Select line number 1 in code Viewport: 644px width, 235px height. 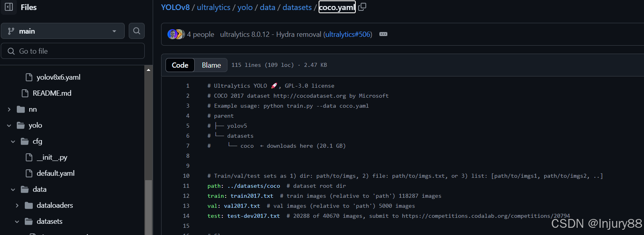pyautogui.click(x=187, y=86)
